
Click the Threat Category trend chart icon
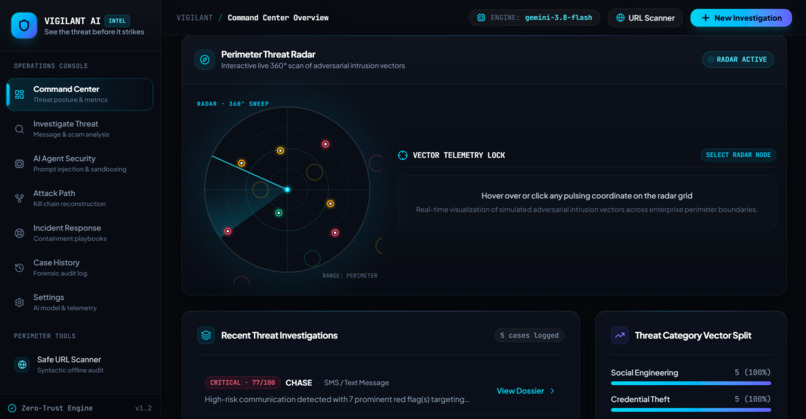(620, 335)
